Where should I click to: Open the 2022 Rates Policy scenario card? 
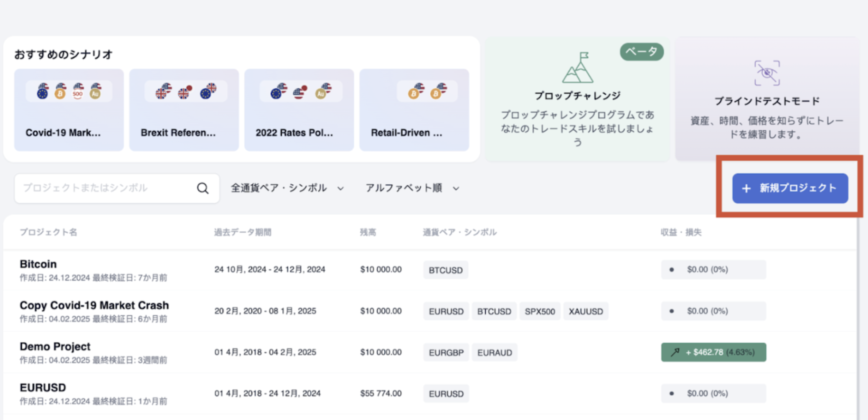click(x=299, y=110)
